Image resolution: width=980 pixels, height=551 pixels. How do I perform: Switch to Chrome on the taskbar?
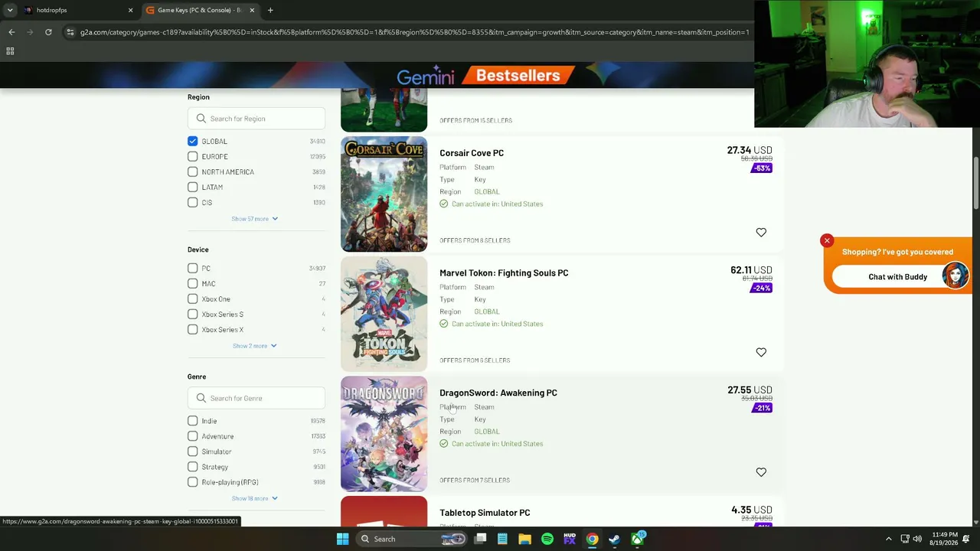tap(593, 539)
